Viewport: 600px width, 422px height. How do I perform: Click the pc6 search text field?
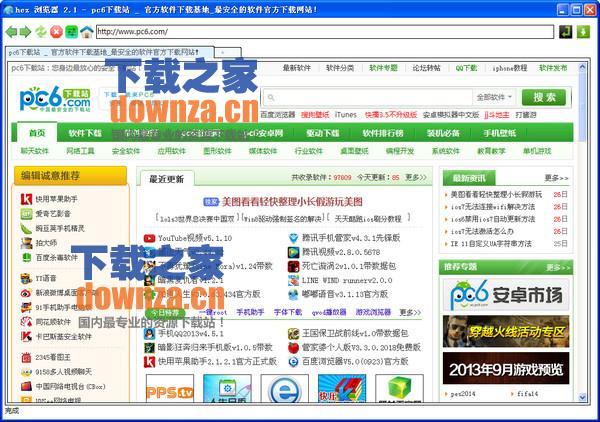click(x=367, y=98)
